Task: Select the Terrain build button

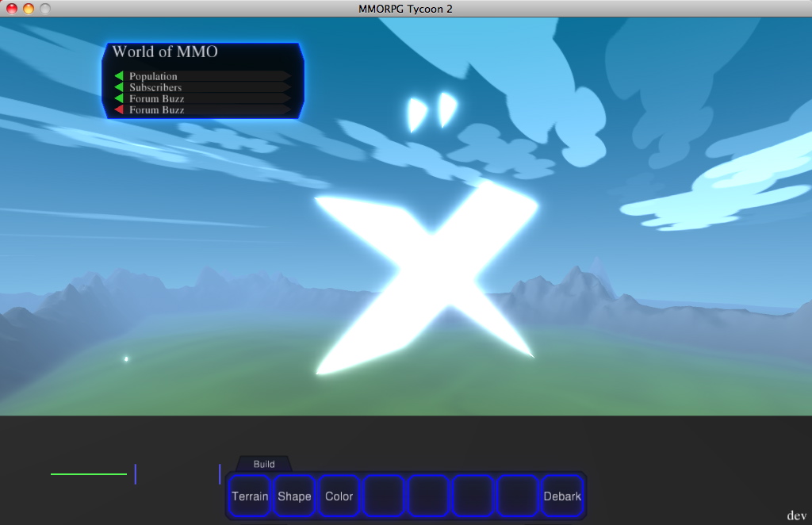Action: (250, 496)
